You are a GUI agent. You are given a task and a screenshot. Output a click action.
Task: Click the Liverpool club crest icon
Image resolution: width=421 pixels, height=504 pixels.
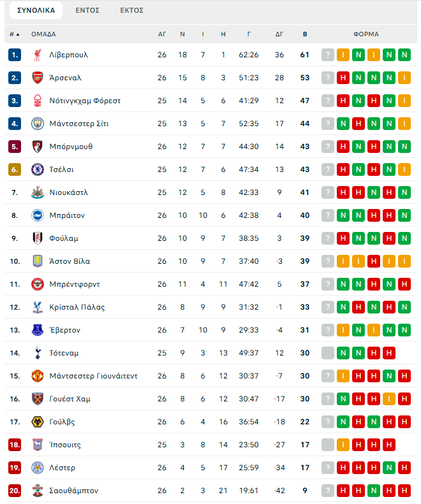[38, 55]
